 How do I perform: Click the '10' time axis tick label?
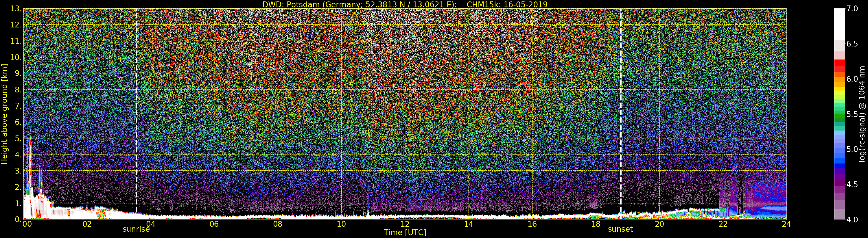tap(341, 224)
